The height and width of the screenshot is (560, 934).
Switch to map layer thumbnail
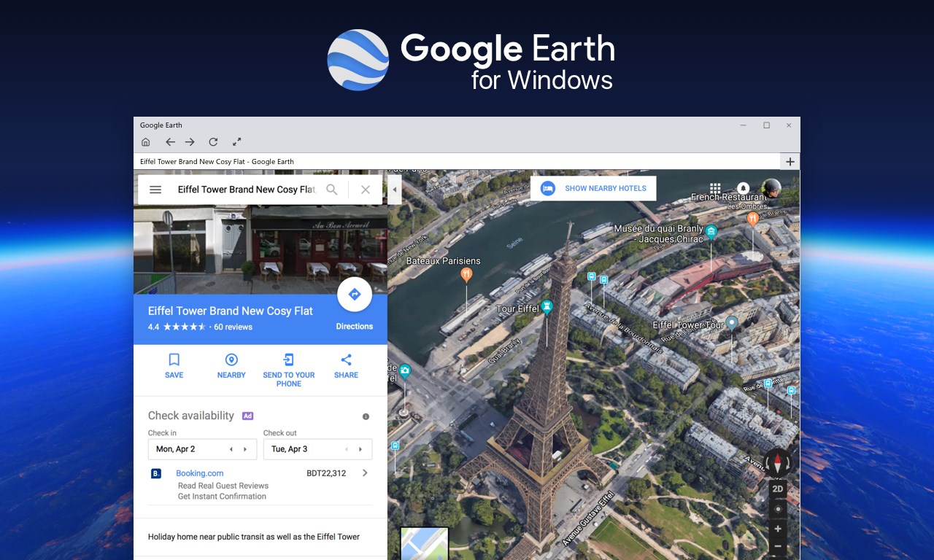coord(425,543)
